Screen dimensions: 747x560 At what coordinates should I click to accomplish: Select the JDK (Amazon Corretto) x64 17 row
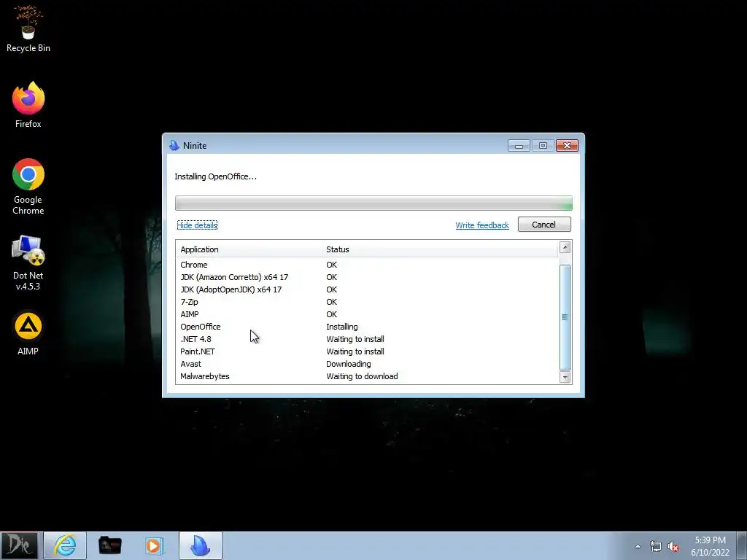[367, 277]
